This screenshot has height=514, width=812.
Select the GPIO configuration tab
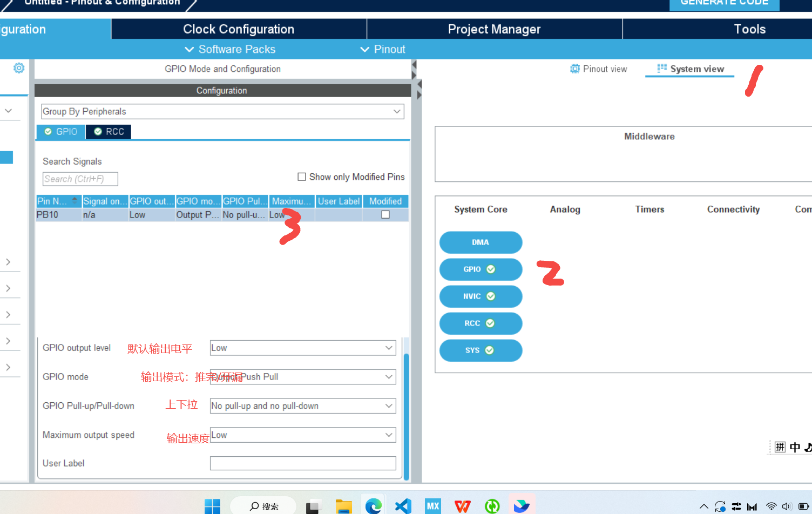pos(61,132)
